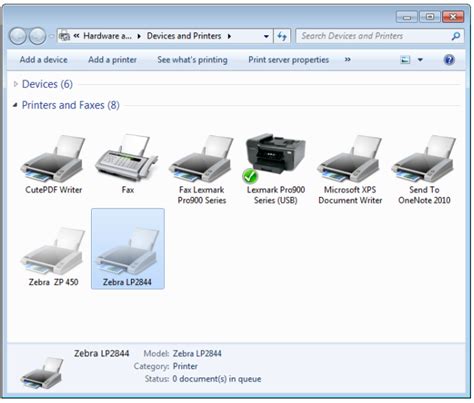Click Print server properties
The width and height of the screenshot is (474, 403).
[289, 60]
